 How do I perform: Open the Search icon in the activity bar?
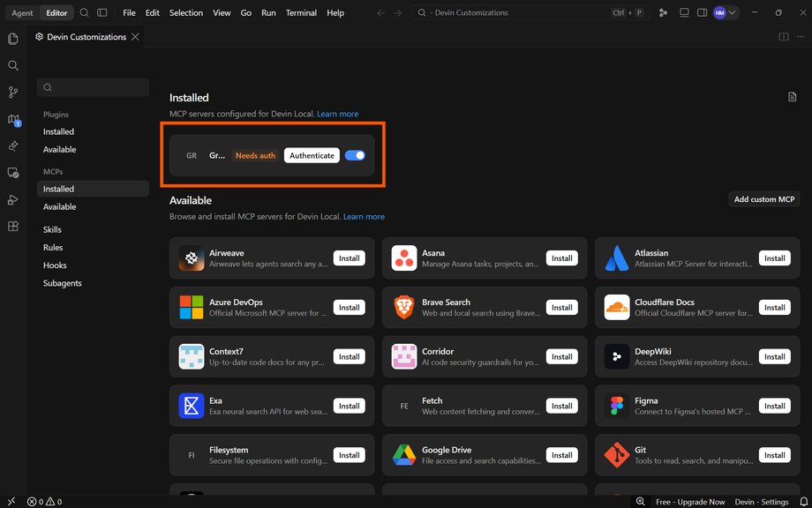(13, 65)
